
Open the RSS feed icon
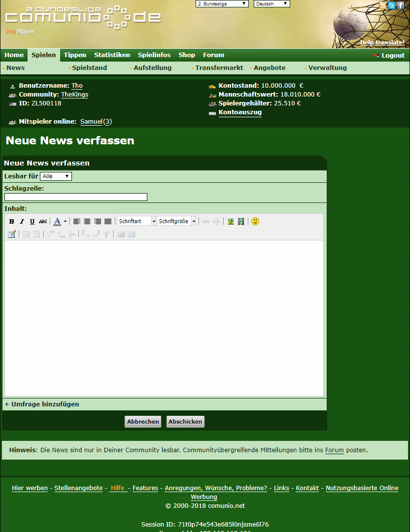point(383,5)
